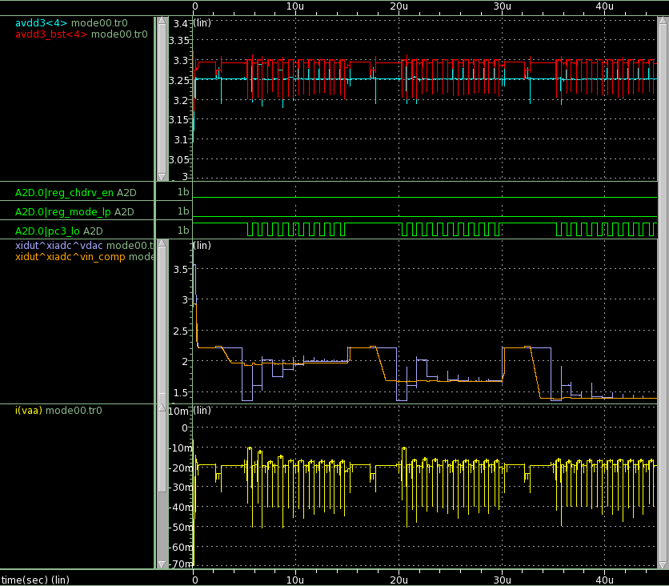Image resolution: width=669 pixels, height=586 pixels.
Task: Click up arrow of vdac panel scrollbar
Action: pos(162,243)
